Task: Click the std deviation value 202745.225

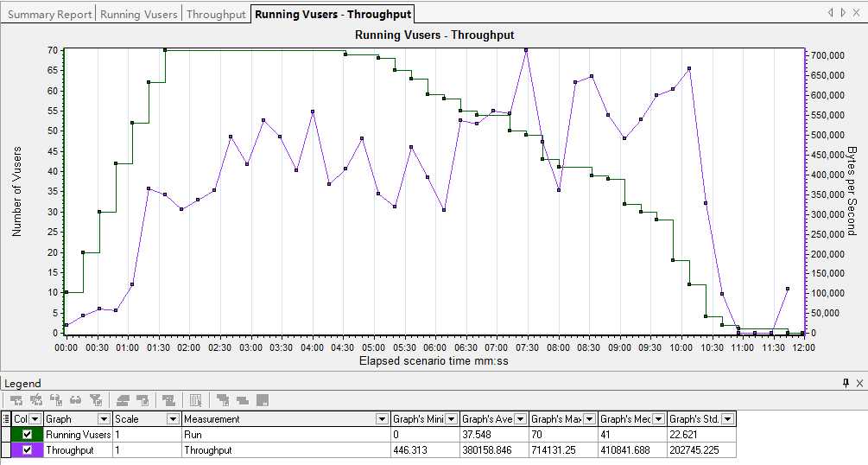Action: click(x=694, y=450)
